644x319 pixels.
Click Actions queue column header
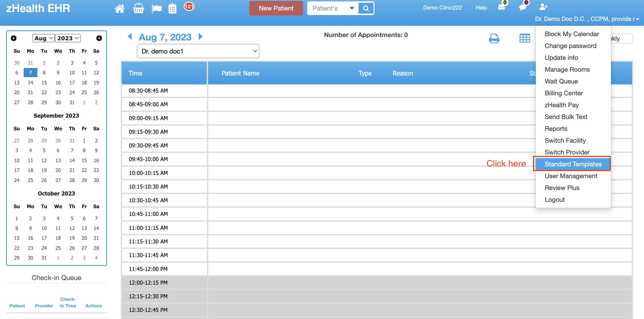(x=93, y=306)
